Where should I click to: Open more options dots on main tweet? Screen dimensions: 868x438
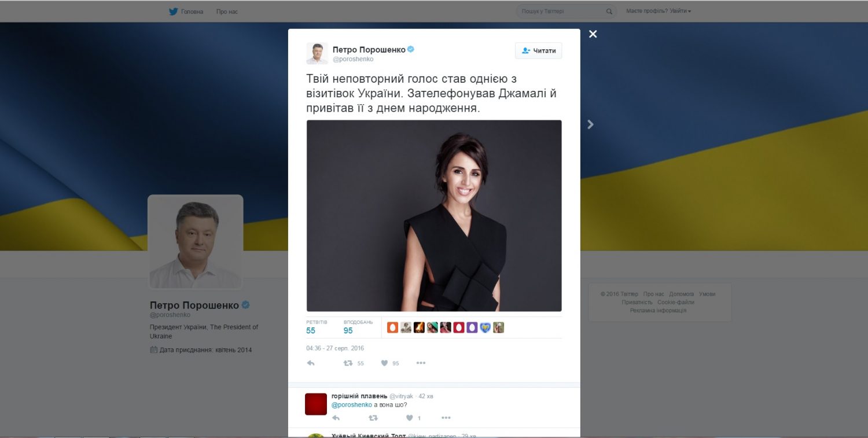coord(421,363)
